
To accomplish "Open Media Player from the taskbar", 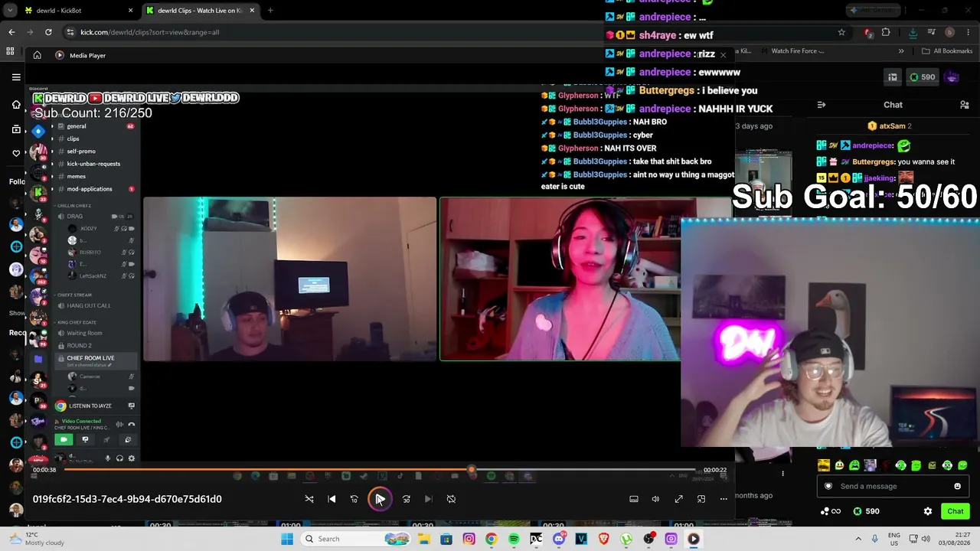I will coord(694,539).
